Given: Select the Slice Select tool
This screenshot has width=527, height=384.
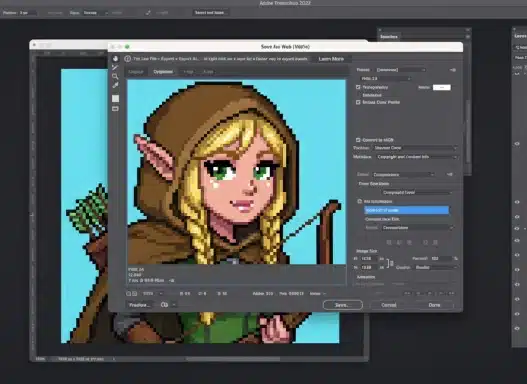Looking at the screenshot, I should click(115, 67).
